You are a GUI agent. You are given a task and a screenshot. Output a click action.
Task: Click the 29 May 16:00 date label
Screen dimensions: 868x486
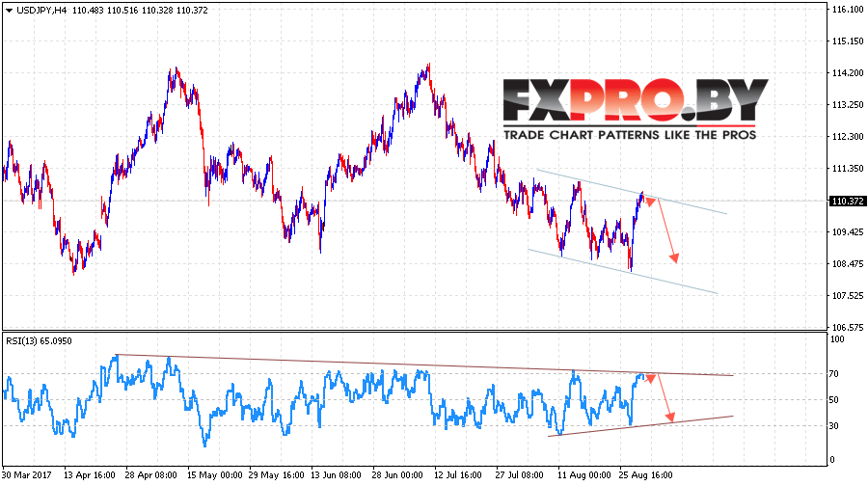[276, 475]
